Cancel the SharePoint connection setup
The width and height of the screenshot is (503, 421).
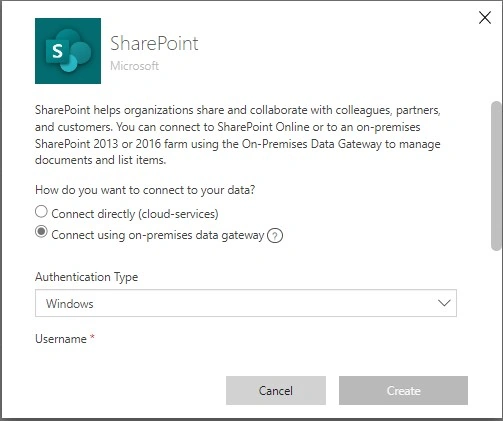coord(276,391)
